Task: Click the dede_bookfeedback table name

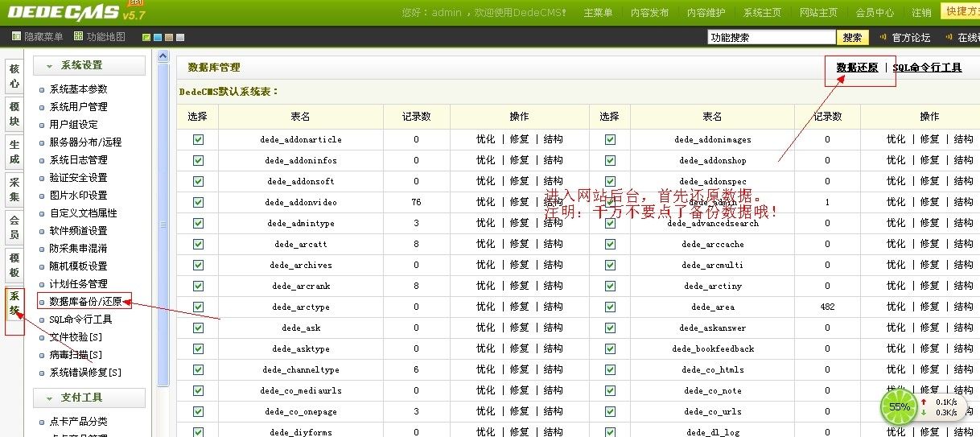Action: point(713,349)
